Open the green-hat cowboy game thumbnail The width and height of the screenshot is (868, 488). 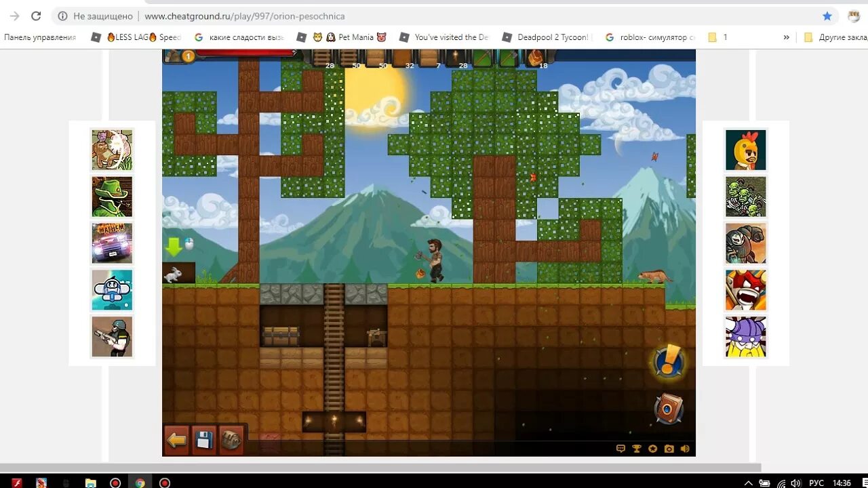point(113,197)
